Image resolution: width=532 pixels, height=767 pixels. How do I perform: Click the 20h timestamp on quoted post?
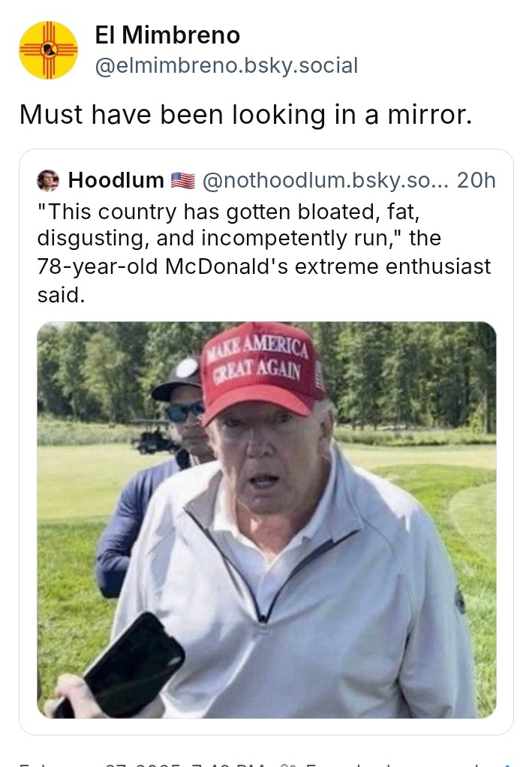tap(476, 181)
